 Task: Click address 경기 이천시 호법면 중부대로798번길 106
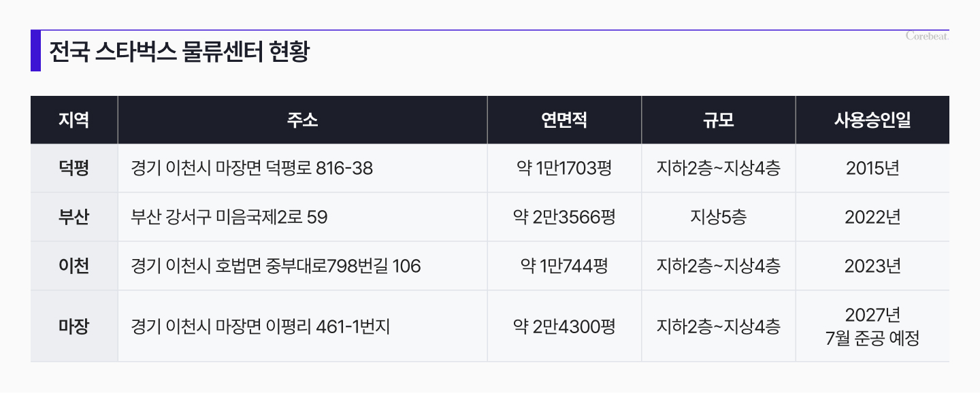pyautogui.click(x=276, y=266)
